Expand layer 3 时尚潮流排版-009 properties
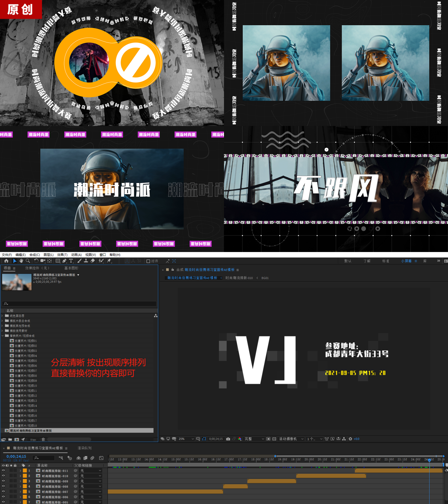 tap(21, 481)
